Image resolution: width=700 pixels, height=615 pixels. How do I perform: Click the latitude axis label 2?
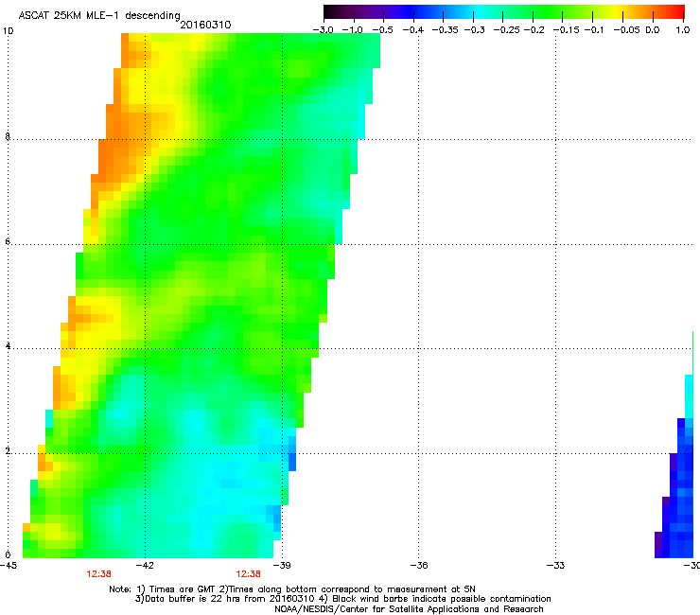click(8, 451)
